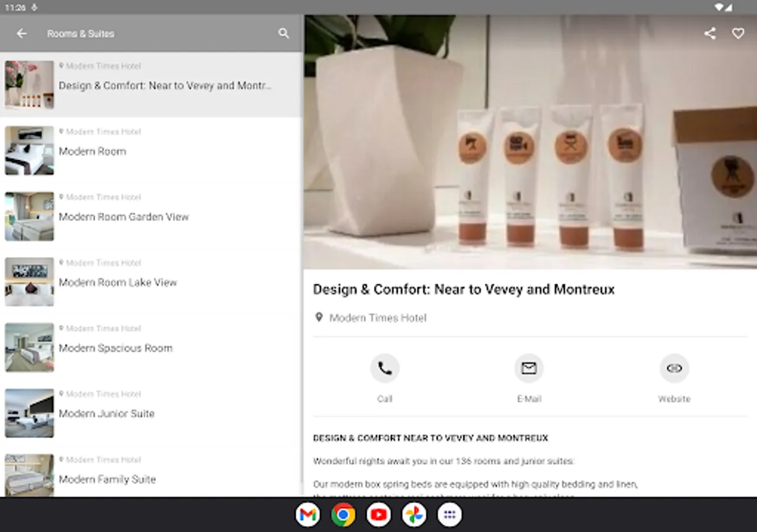Tap the Modern Room thumbnail image
The width and height of the screenshot is (757, 532).
pyautogui.click(x=30, y=150)
